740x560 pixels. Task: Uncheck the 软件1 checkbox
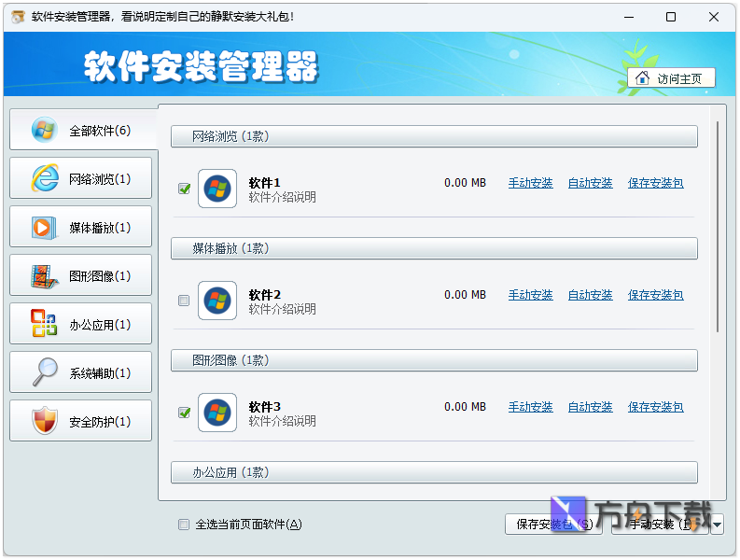tap(184, 189)
